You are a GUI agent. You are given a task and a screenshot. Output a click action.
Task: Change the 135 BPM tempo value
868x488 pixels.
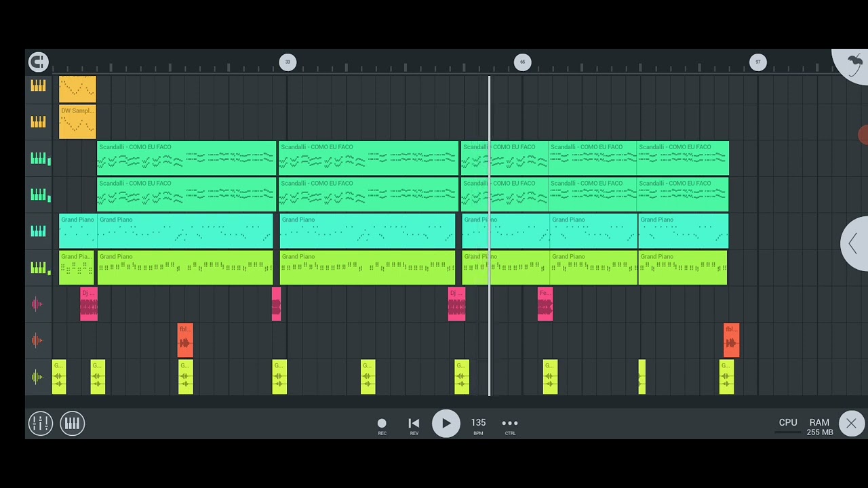click(x=478, y=425)
